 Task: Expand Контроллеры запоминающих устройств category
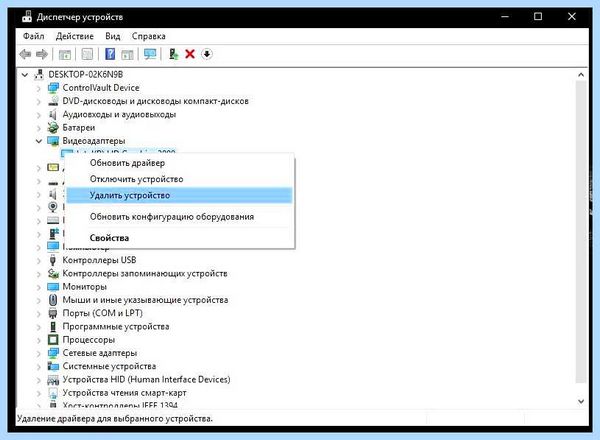click(x=39, y=274)
